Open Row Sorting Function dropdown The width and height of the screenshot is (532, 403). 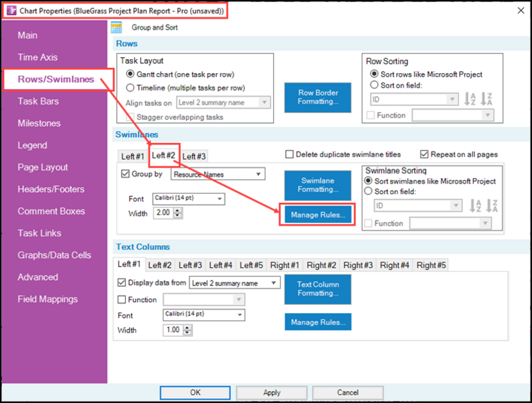[x=453, y=116]
